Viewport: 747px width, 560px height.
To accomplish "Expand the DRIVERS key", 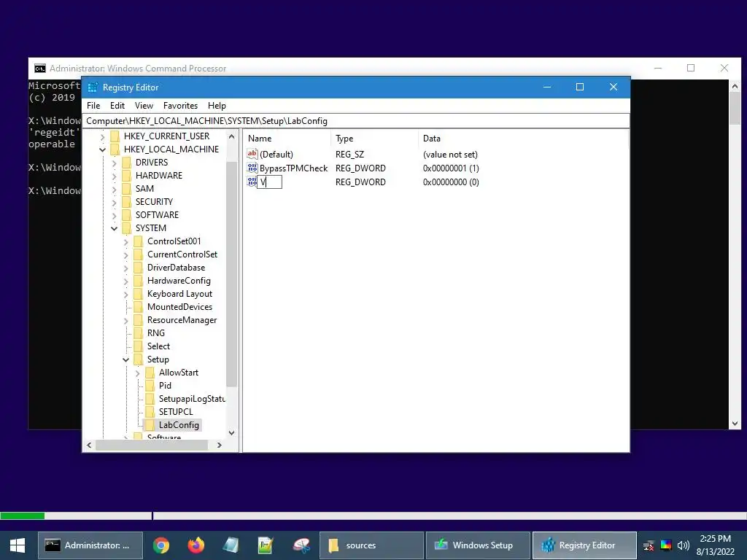I will 115,163.
